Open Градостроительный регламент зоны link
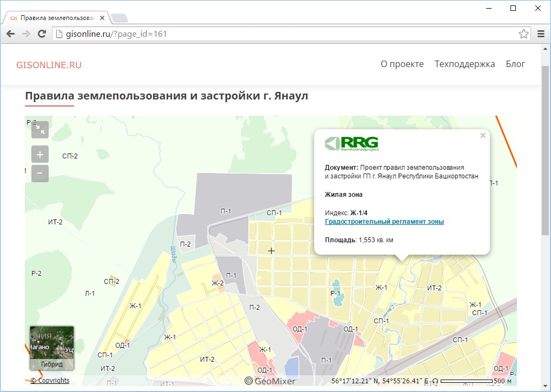Image resolution: width=551 pixels, height=392 pixels. (384, 222)
